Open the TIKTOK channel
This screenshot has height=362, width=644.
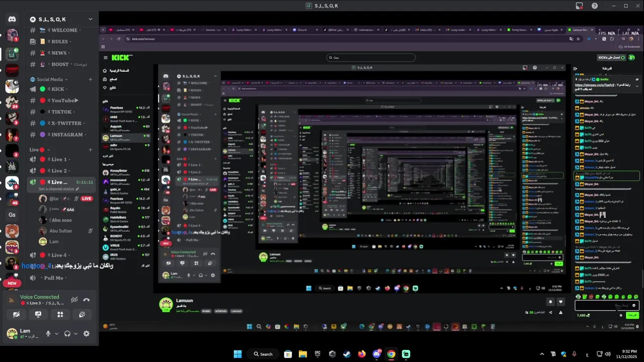coord(62,112)
